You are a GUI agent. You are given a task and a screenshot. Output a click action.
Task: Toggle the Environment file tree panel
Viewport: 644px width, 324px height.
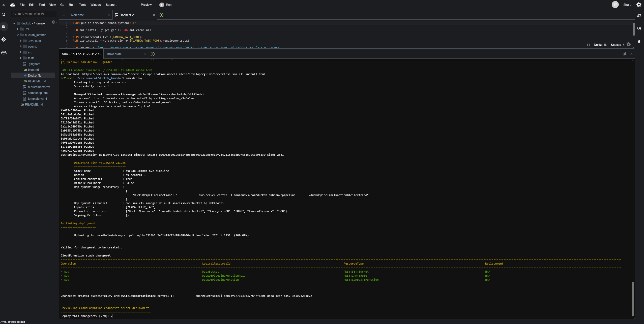4,26
